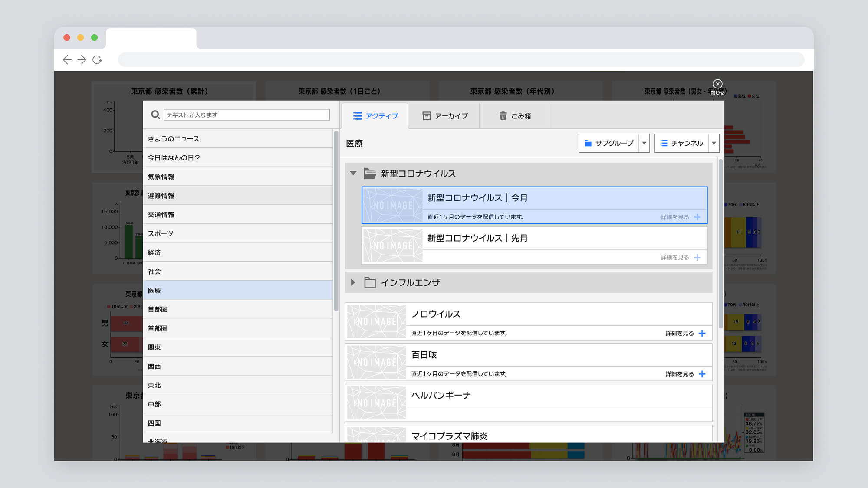Screen dimensions: 868x488
Task: Switch to the アクティブ tab
Action: tap(375, 116)
